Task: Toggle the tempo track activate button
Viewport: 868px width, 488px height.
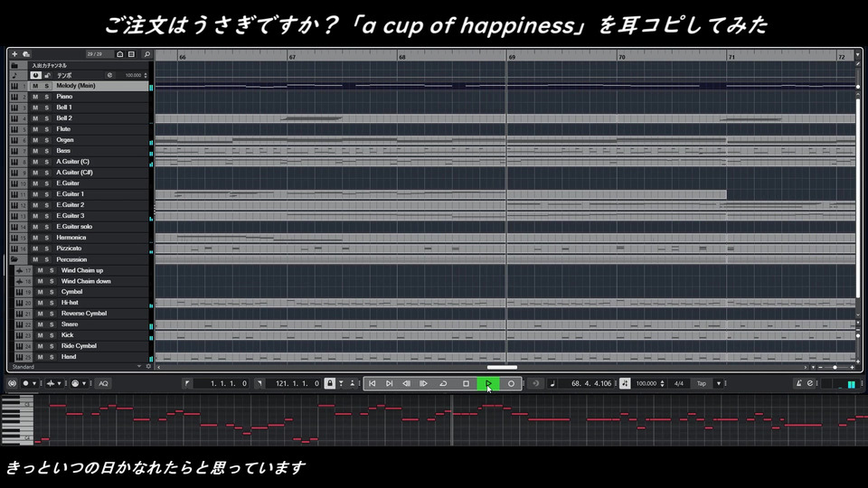Action: 36,75
